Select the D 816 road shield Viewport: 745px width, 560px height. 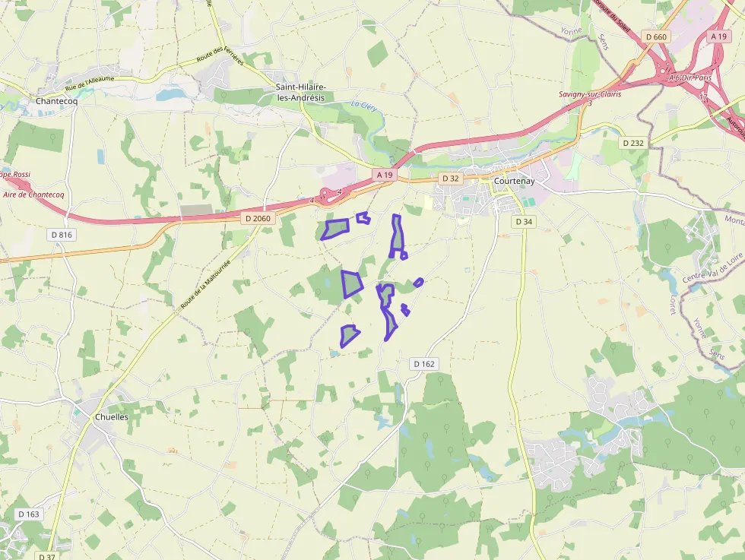pyautogui.click(x=62, y=235)
